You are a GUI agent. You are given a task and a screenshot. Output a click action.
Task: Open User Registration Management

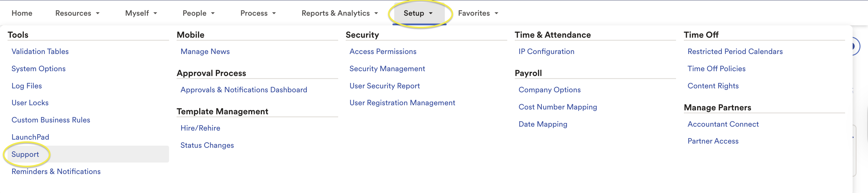(402, 103)
